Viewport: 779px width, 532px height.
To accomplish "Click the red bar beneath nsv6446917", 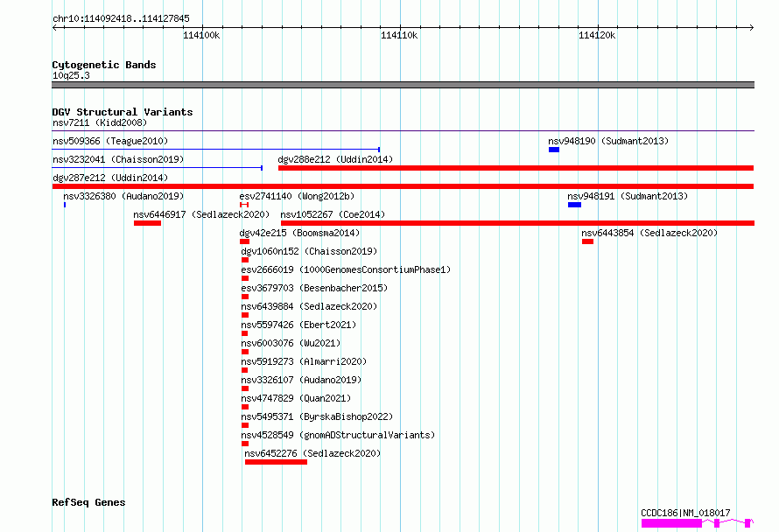I will [x=147, y=223].
